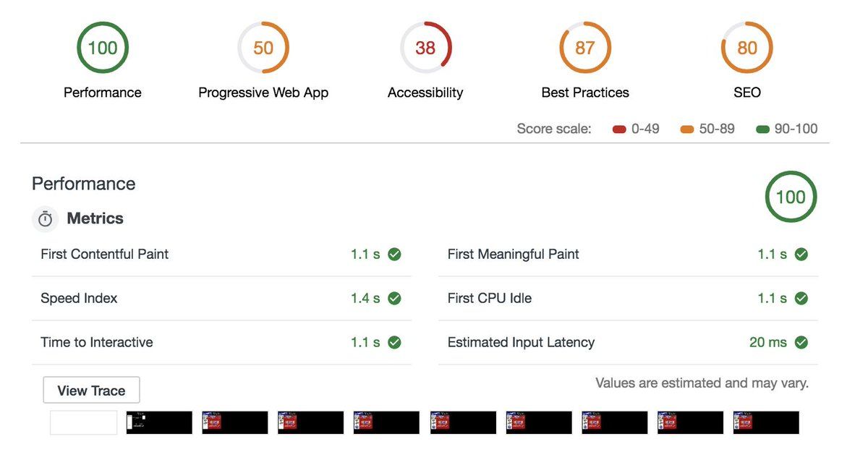Click green checkmark beside Estimated Input Latency
Image resolution: width=868 pixels, height=452 pixels.
click(x=801, y=343)
